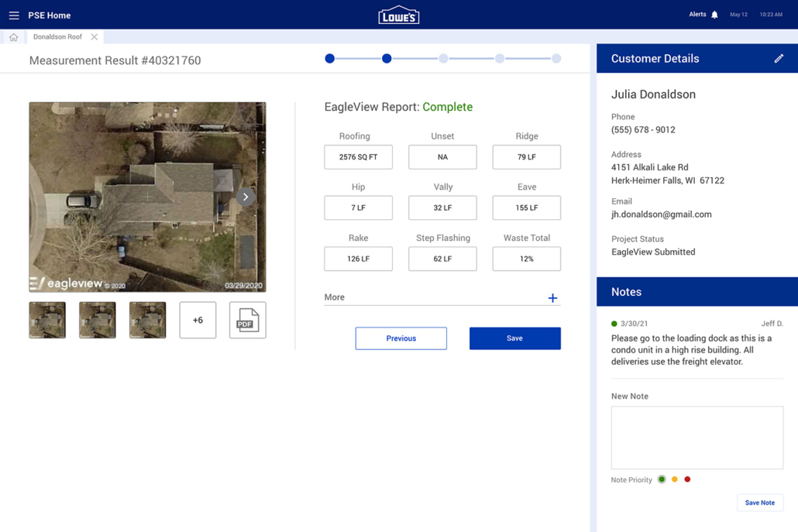Image resolution: width=798 pixels, height=532 pixels.
Task: Edit the Eave value field
Action: [x=527, y=208]
